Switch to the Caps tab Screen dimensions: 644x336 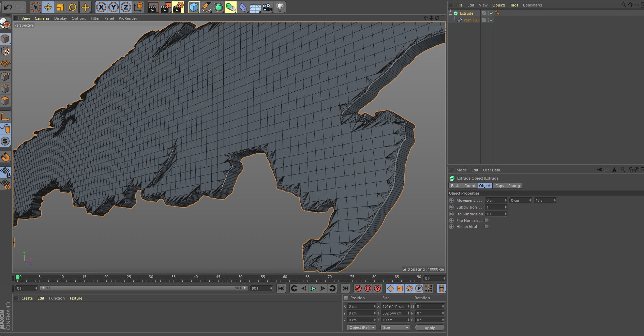click(x=499, y=186)
